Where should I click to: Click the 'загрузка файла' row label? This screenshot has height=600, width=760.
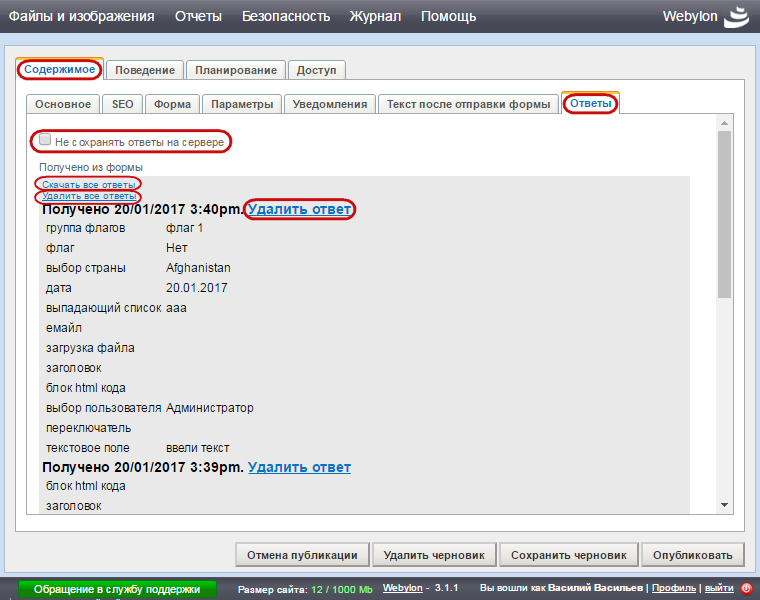pos(90,348)
